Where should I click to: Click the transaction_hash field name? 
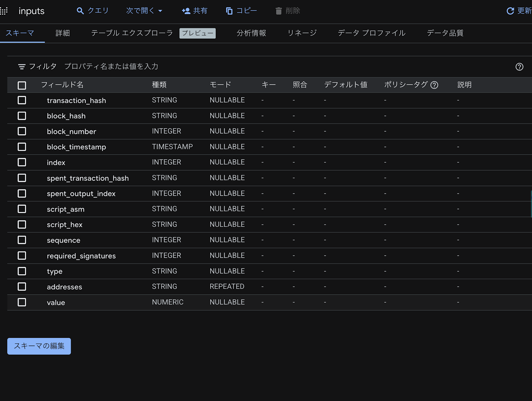point(76,100)
